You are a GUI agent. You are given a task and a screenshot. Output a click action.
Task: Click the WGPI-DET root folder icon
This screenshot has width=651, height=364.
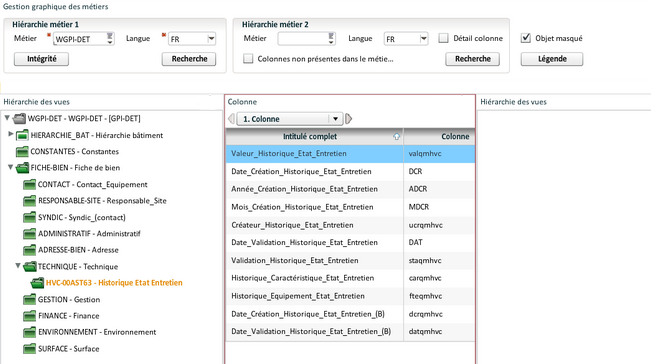[19, 119]
